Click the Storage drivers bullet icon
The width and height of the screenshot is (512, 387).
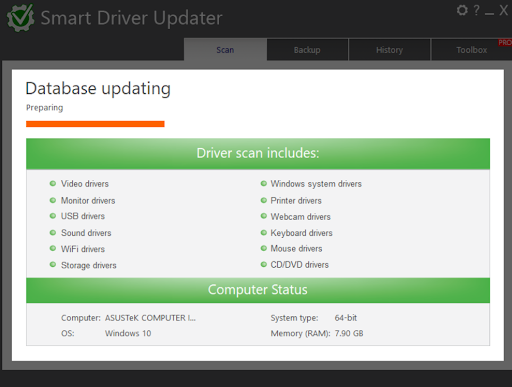pyautogui.click(x=53, y=265)
